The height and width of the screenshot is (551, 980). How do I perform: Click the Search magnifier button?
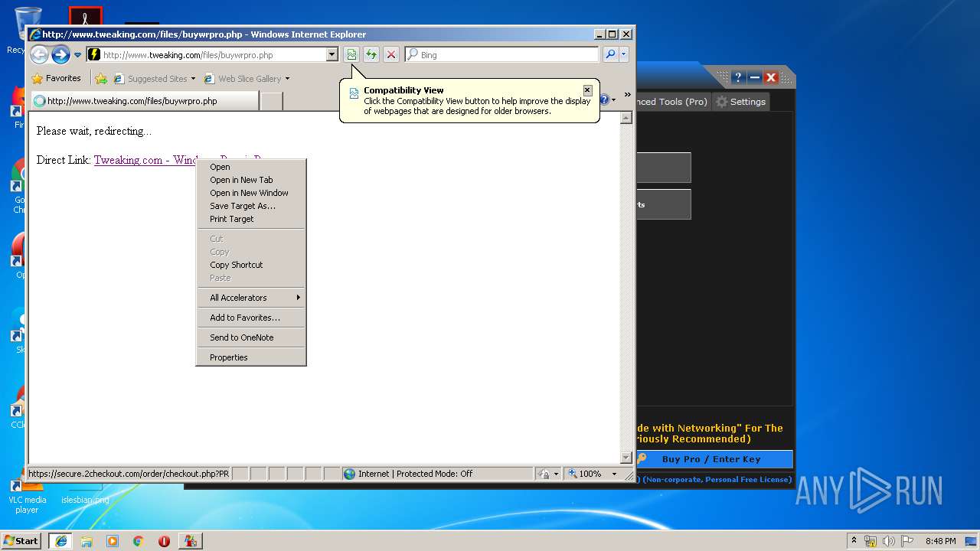[x=610, y=54]
